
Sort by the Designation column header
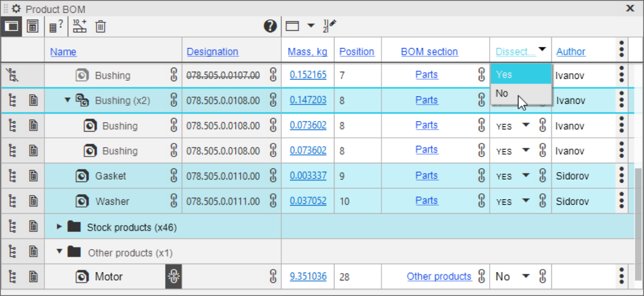[212, 52]
